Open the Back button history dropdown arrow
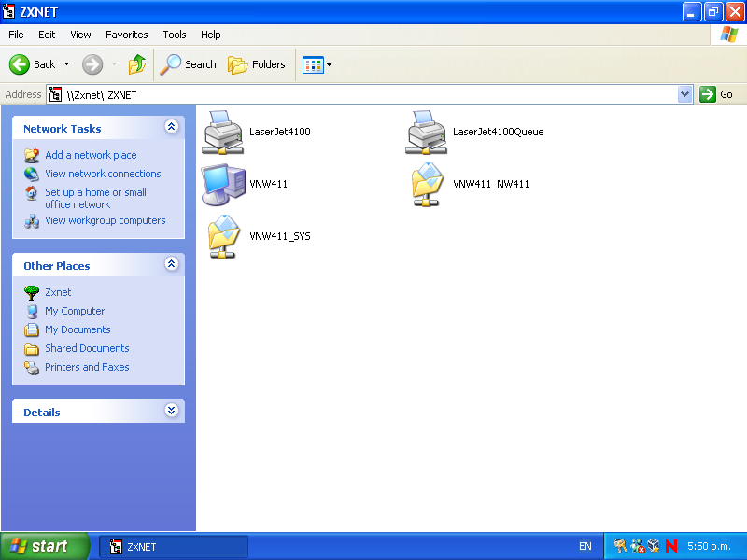Image resolution: width=747 pixels, height=560 pixels. point(66,64)
